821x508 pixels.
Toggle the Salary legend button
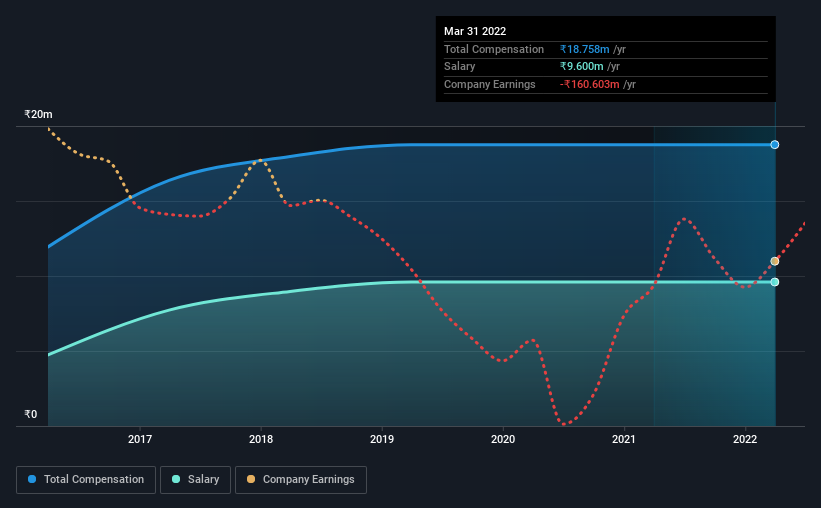pos(195,480)
